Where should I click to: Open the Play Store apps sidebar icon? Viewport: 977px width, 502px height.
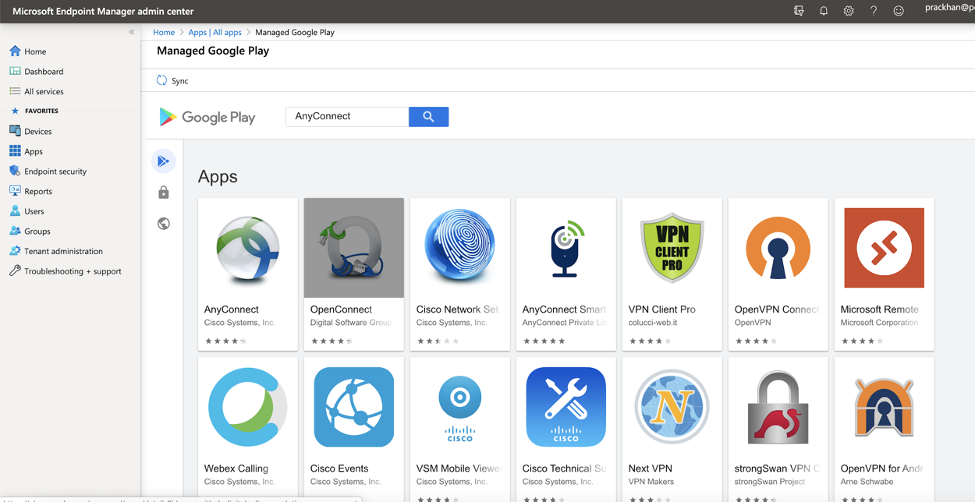click(x=163, y=161)
